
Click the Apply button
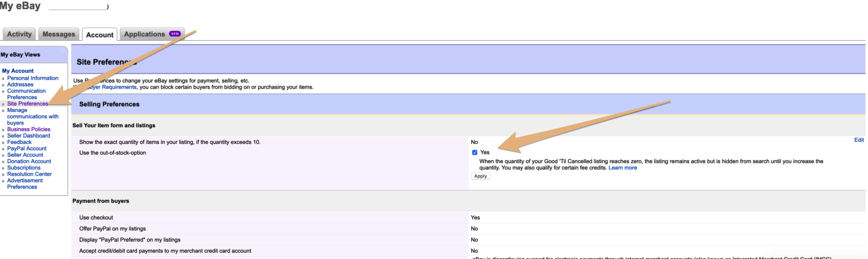pos(480,176)
